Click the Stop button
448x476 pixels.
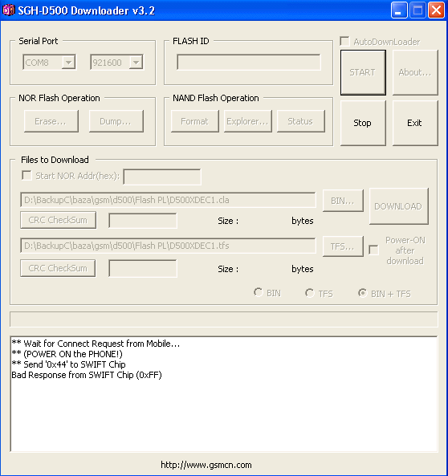(363, 124)
